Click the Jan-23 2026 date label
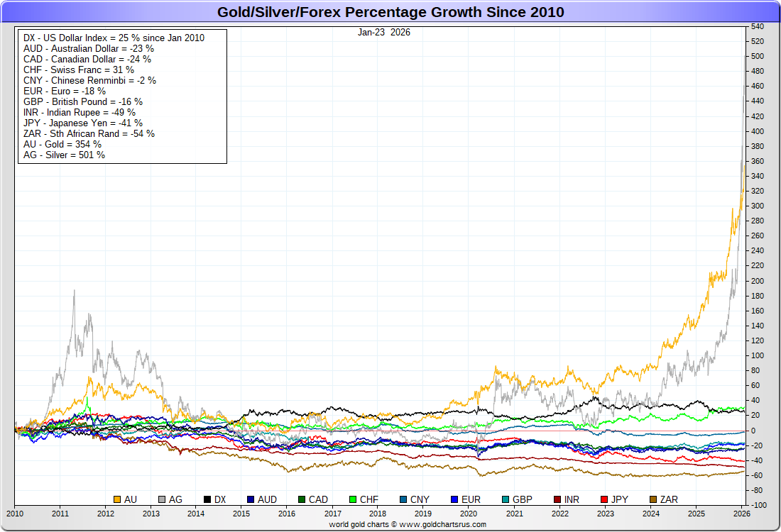This screenshot has width=781, height=532. click(x=383, y=32)
